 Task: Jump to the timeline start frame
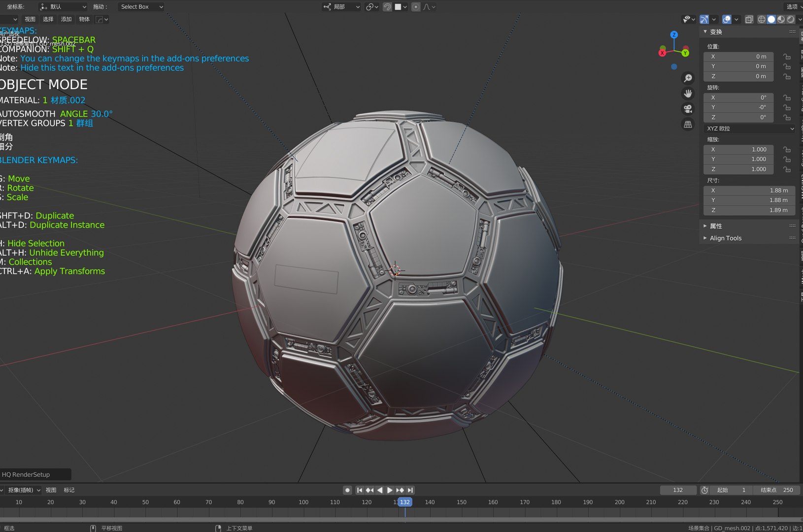pos(360,490)
